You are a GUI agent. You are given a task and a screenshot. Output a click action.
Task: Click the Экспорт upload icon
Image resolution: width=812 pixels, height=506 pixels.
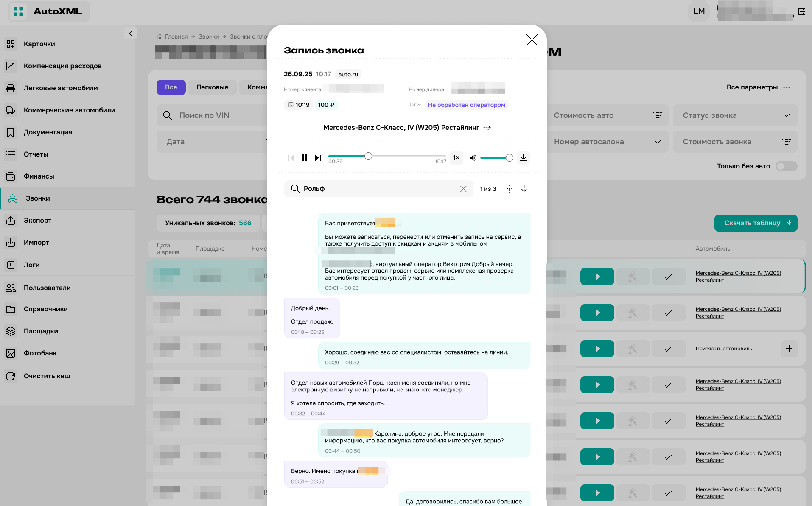tap(11, 221)
